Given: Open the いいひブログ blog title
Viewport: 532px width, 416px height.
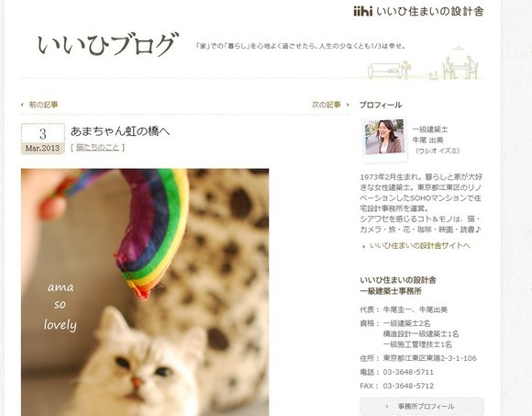Looking at the screenshot, I should [x=108, y=44].
